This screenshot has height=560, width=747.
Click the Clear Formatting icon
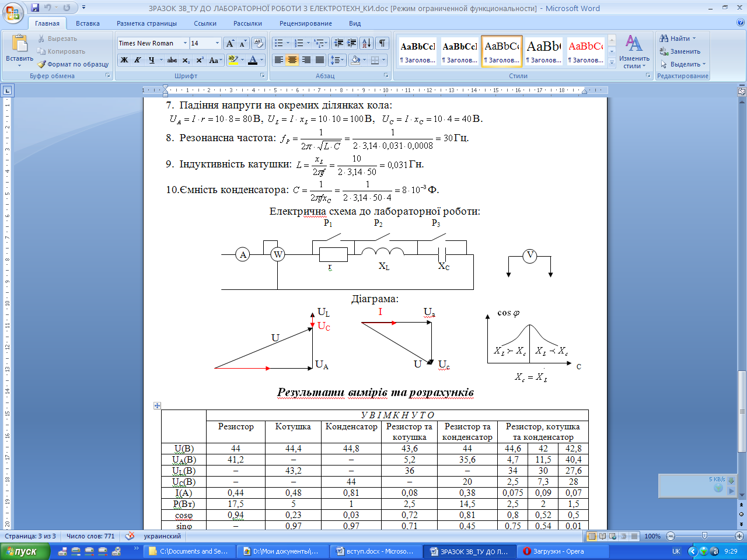259,43
